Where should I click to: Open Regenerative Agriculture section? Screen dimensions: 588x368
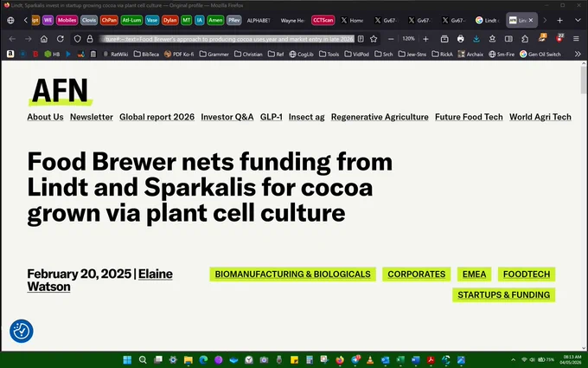point(380,117)
